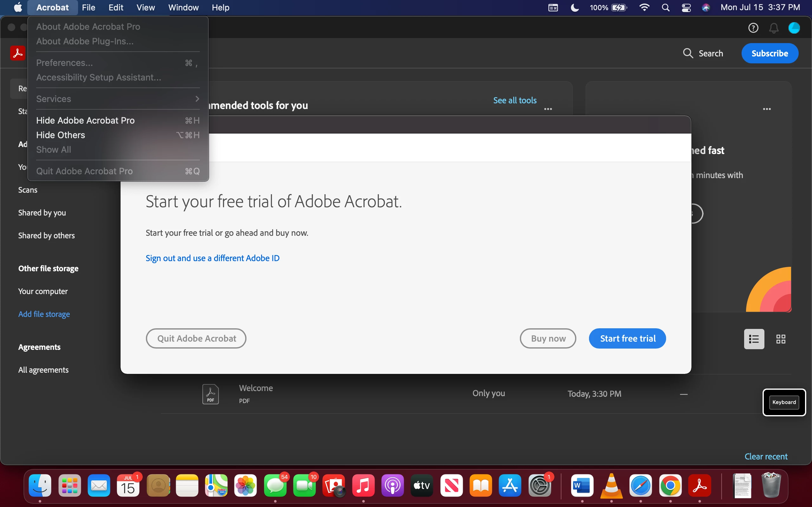Switch recent files to list view

point(754,339)
